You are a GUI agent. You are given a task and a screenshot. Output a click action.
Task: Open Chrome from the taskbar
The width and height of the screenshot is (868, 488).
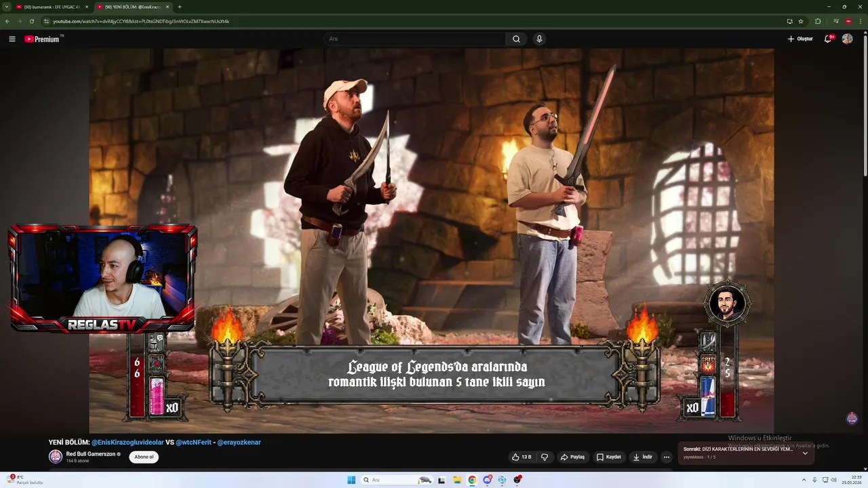click(x=472, y=480)
